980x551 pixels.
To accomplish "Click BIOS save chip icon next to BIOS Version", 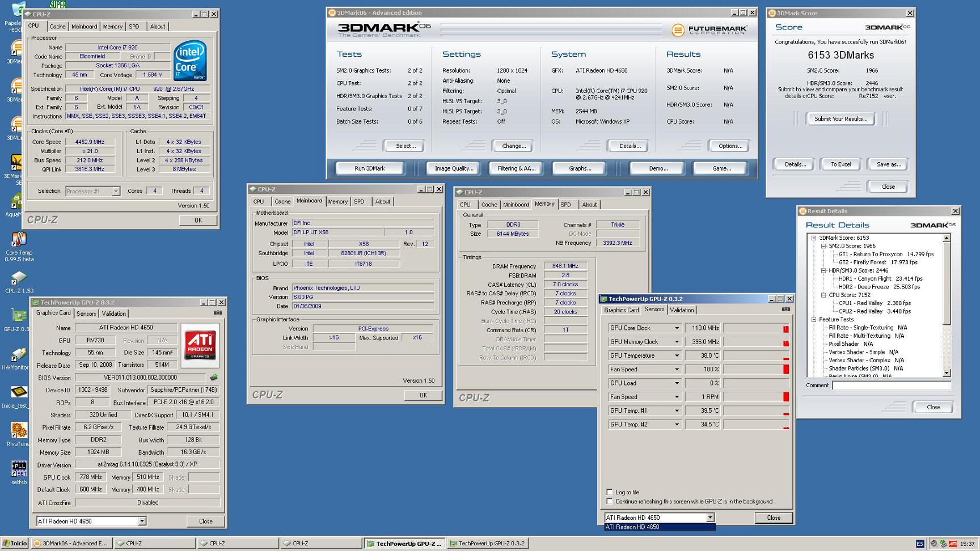I will click(x=214, y=378).
